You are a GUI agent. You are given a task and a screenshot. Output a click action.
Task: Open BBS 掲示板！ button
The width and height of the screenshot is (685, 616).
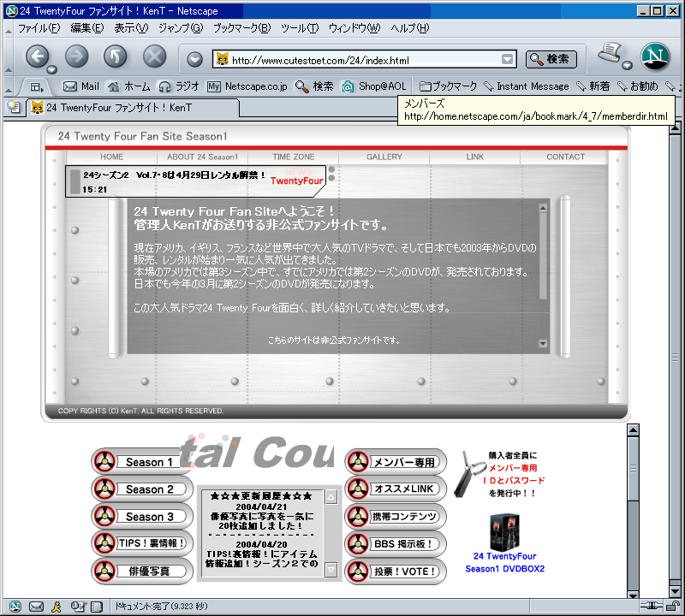[x=396, y=543]
